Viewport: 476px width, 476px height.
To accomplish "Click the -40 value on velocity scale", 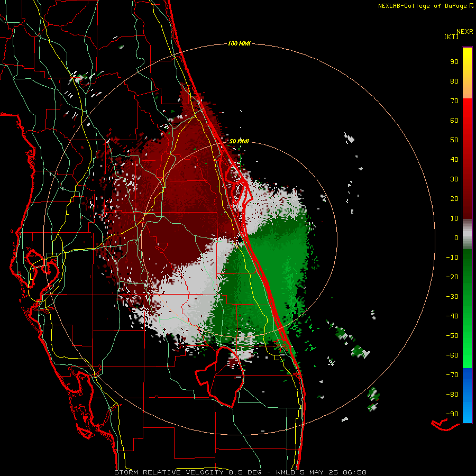I will tap(452, 316).
